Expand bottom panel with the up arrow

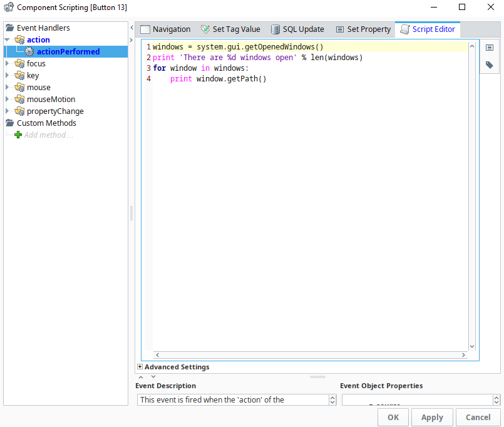pyautogui.click(x=141, y=377)
